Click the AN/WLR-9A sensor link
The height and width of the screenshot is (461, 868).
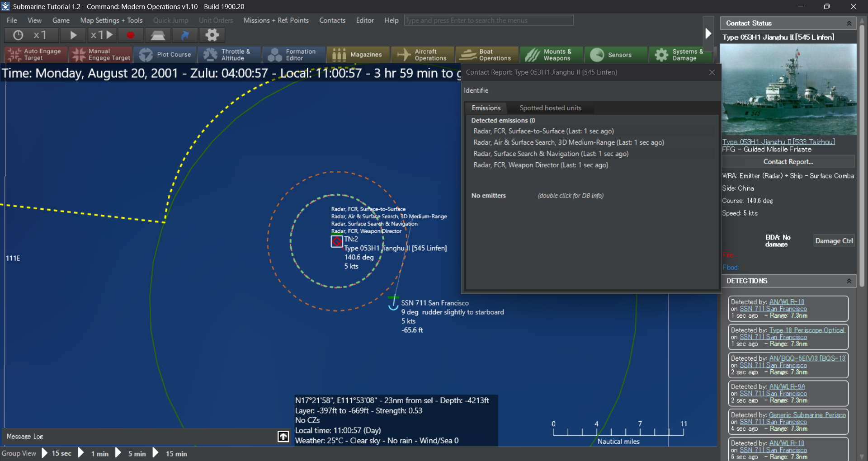pos(787,387)
